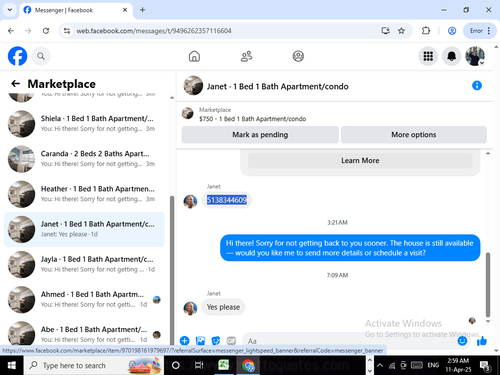Open more actions plus icon in composer
The image size is (500, 375).
184,341
